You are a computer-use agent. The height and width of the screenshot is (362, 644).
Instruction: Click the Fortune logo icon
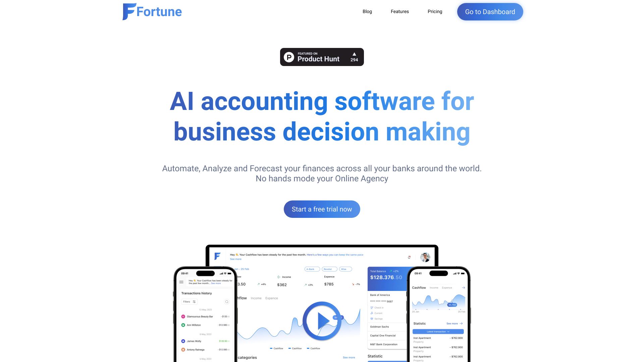[x=126, y=11]
